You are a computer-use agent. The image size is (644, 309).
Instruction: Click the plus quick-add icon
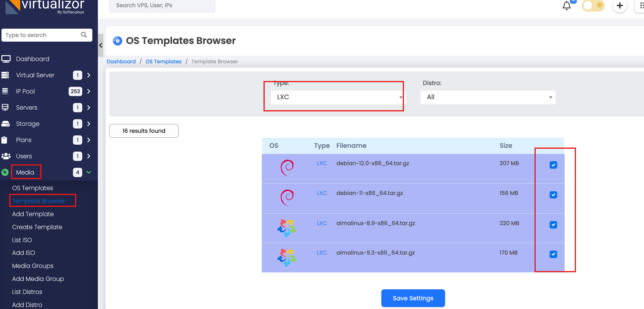(619, 6)
